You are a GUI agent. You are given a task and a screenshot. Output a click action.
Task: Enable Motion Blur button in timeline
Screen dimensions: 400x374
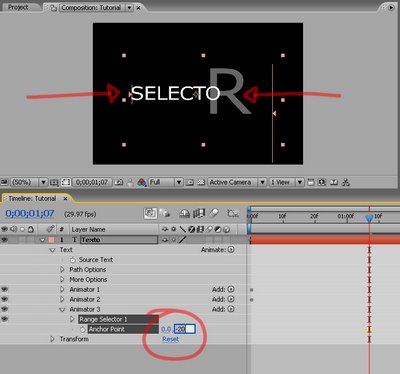click(214, 213)
